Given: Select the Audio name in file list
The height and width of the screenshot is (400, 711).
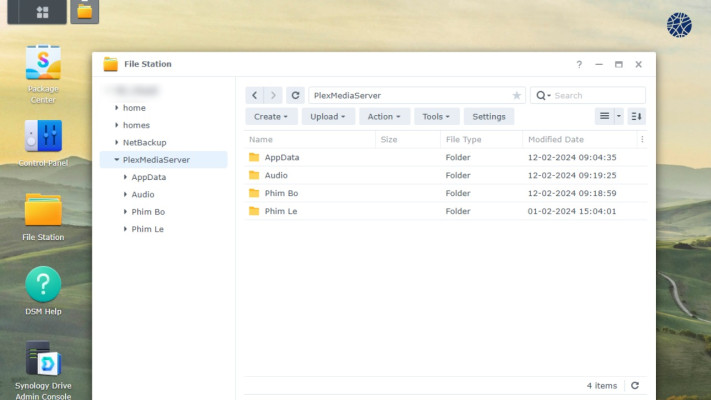Looking at the screenshot, I should click(x=276, y=175).
